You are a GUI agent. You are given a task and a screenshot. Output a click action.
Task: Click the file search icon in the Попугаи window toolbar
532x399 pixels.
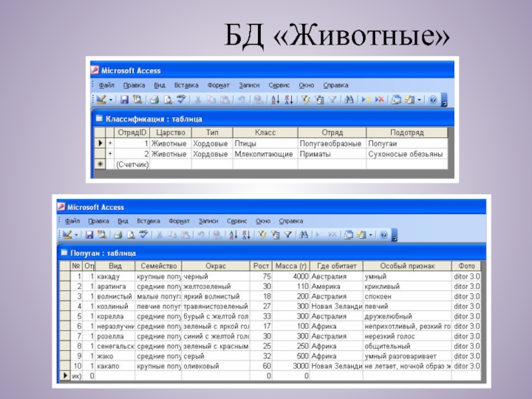(102, 235)
